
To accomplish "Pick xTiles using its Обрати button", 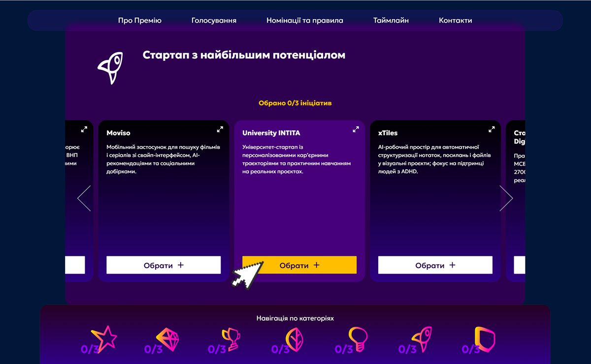I will pos(435,265).
